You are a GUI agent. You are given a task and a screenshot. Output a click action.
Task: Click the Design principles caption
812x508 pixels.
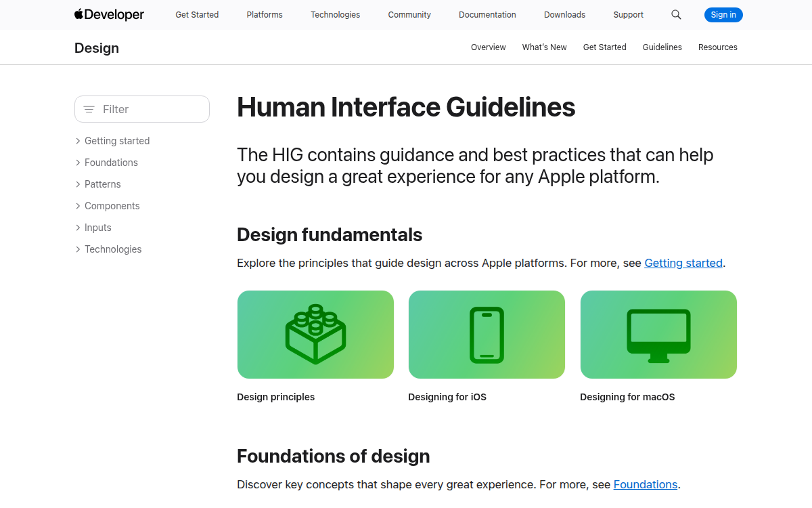[276, 397]
